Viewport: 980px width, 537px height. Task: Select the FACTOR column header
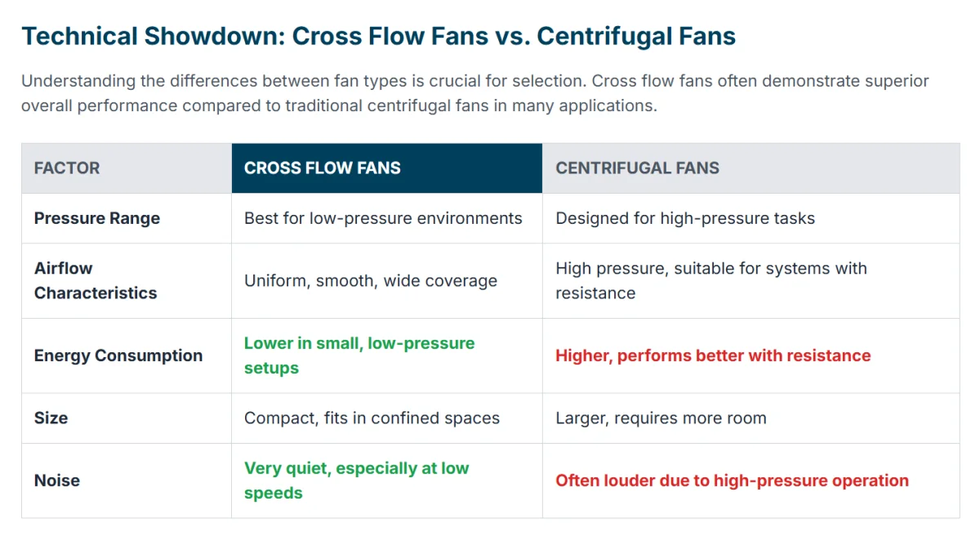[127, 168]
